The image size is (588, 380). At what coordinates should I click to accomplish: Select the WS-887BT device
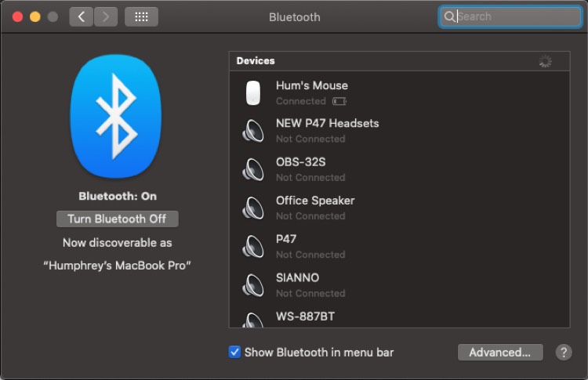coord(399,317)
